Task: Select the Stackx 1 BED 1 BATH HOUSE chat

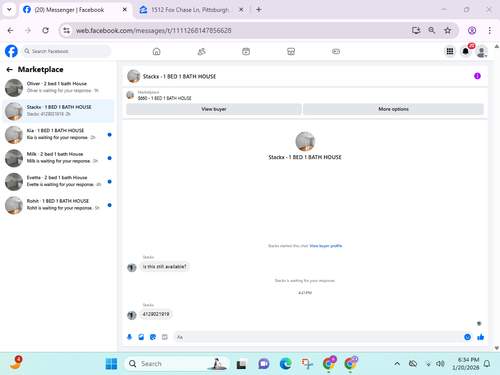Action: [58, 111]
